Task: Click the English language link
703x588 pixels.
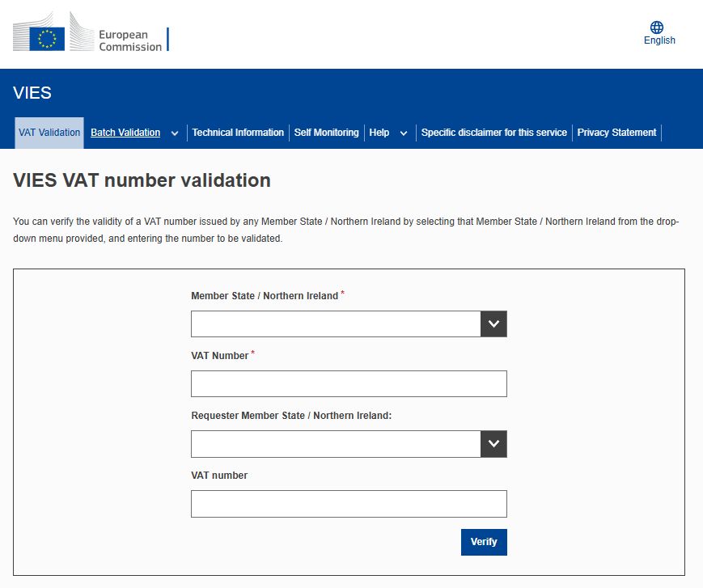Action: [659, 40]
